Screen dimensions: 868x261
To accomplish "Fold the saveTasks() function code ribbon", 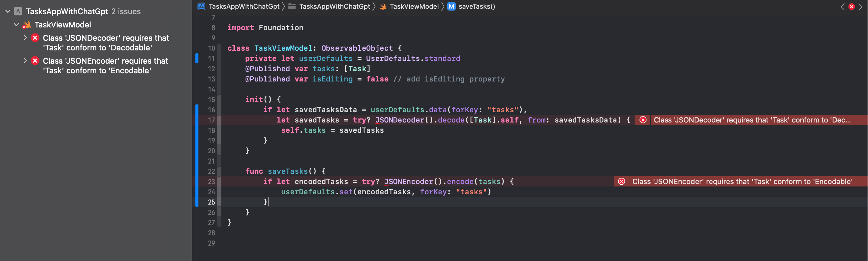I will tap(219, 192).
